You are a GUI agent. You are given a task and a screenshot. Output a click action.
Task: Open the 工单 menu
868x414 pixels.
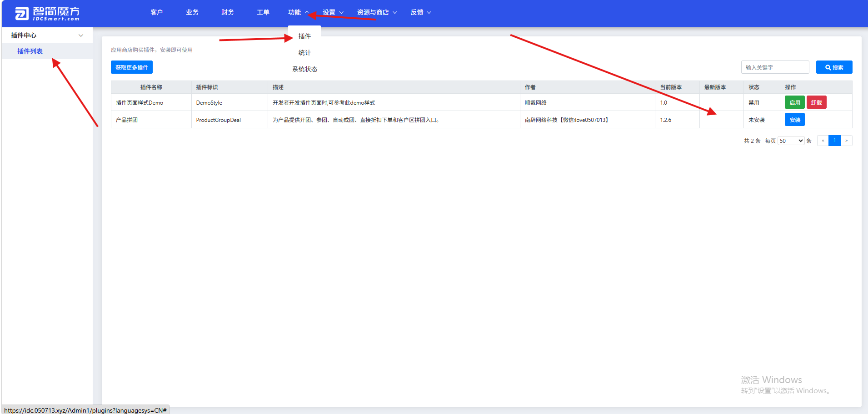[x=263, y=12]
